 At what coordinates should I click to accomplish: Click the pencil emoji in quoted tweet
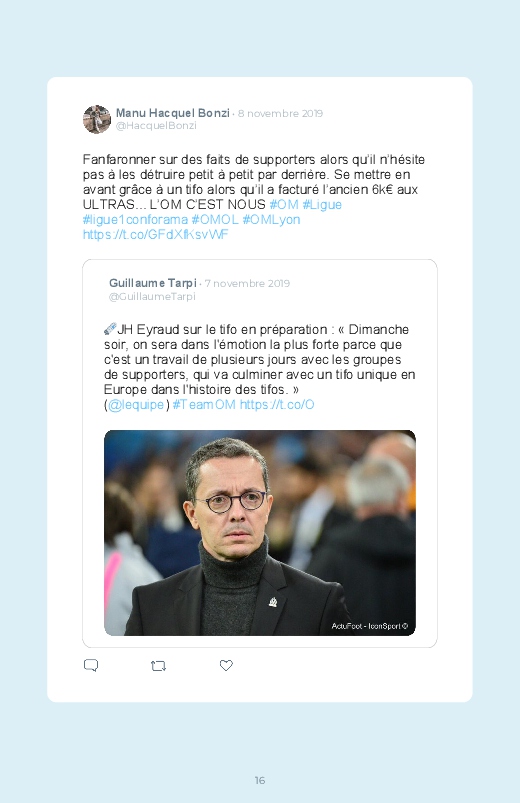(x=110, y=329)
